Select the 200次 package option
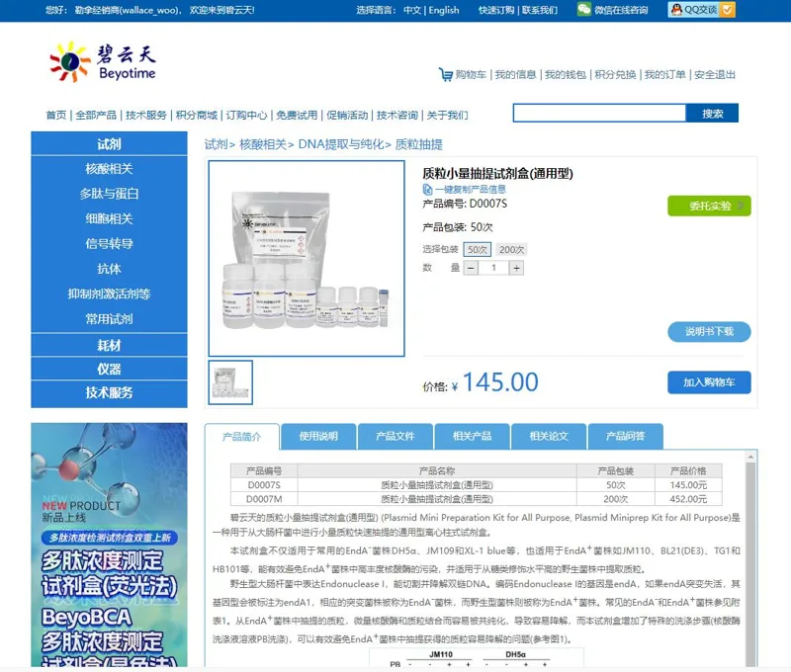 (511, 250)
